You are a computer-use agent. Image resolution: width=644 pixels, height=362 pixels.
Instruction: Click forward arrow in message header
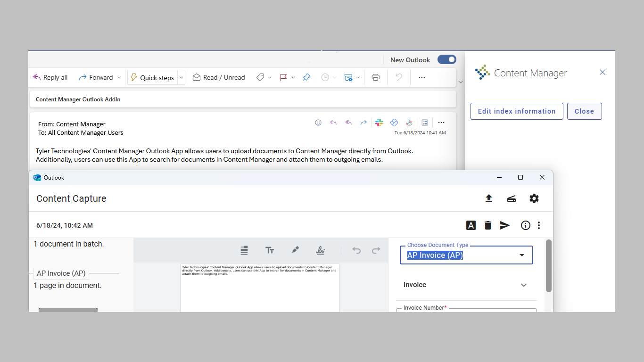click(363, 123)
